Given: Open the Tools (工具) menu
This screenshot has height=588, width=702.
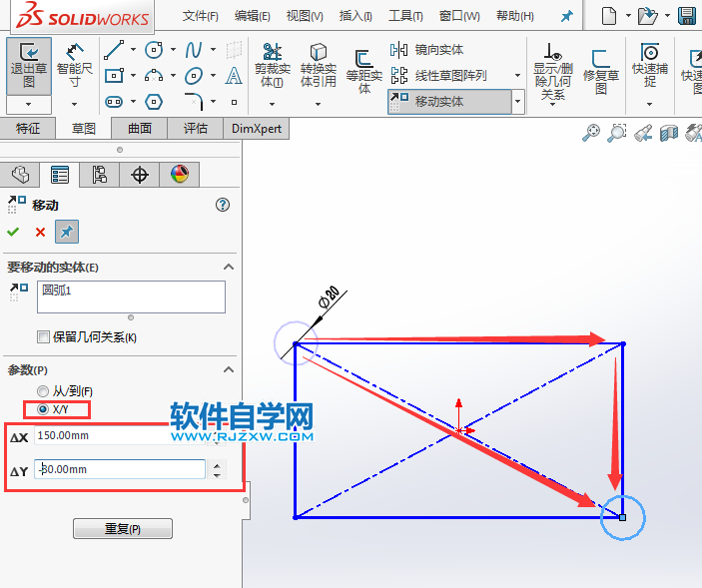Looking at the screenshot, I should [x=405, y=16].
